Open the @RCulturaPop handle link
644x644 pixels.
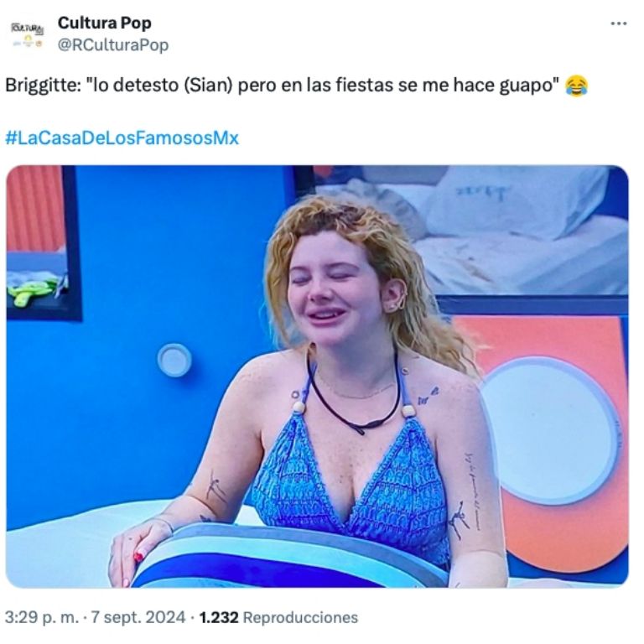(113, 44)
